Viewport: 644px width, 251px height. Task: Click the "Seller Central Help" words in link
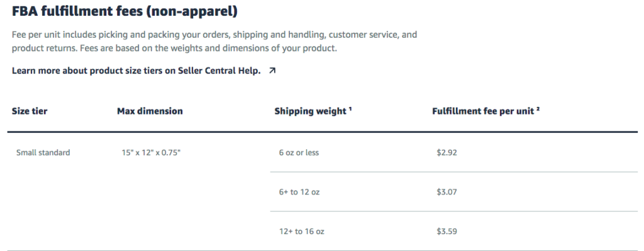click(x=219, y=70)
